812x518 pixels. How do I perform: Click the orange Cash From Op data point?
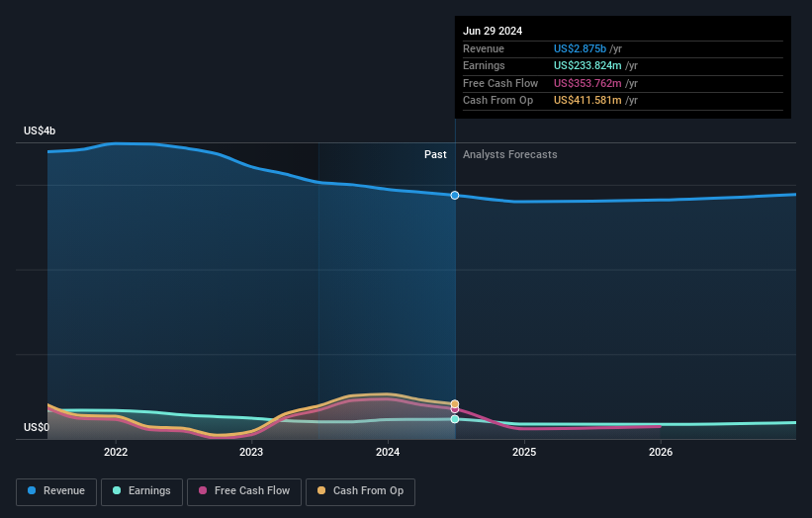coord(455,403)
